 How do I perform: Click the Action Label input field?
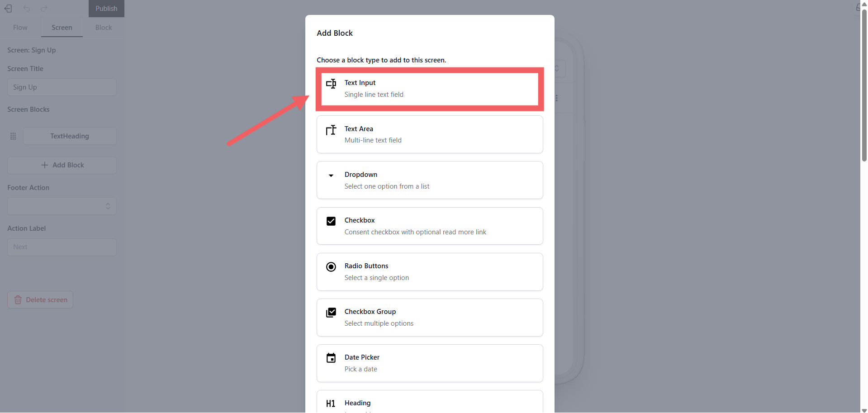point(62,247)
